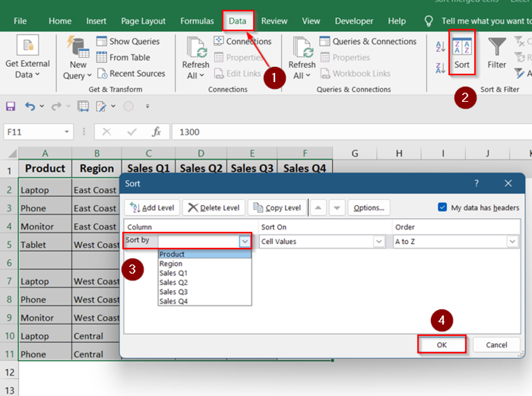Open the Sort by column dropdown
Image resolution: width=532 pixels, height=396 pixels.
tap(245, 241)
